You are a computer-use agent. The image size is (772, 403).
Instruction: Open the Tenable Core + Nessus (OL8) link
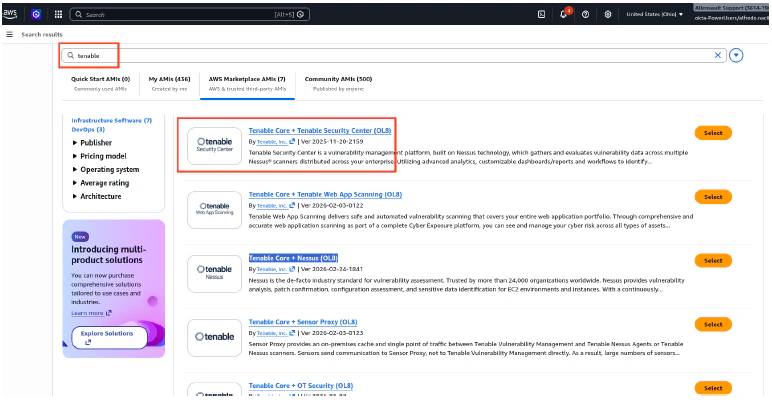[293, 258]
